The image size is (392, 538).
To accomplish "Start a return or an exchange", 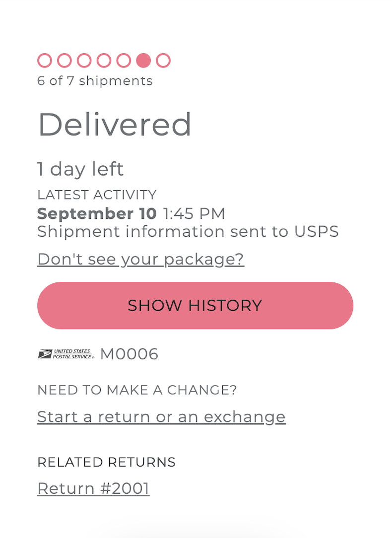I will (161, 416).
